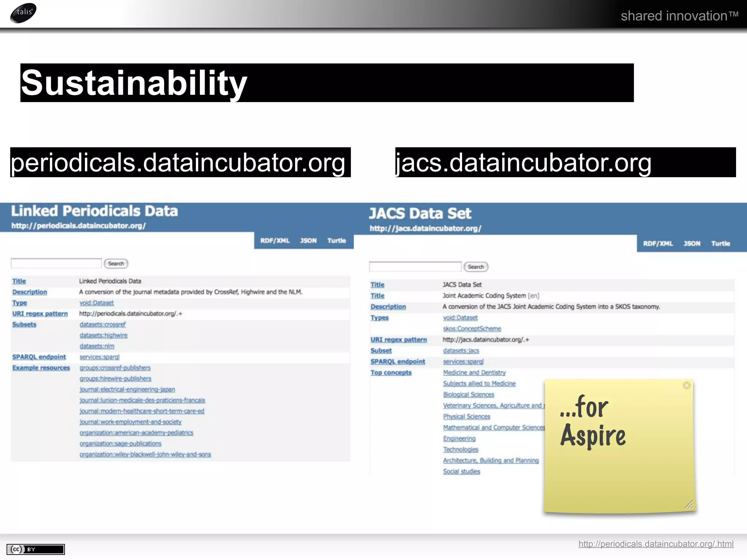Click the Types property label in JACS page
Viewport: 747px width, 560px height.
[380, 318]
